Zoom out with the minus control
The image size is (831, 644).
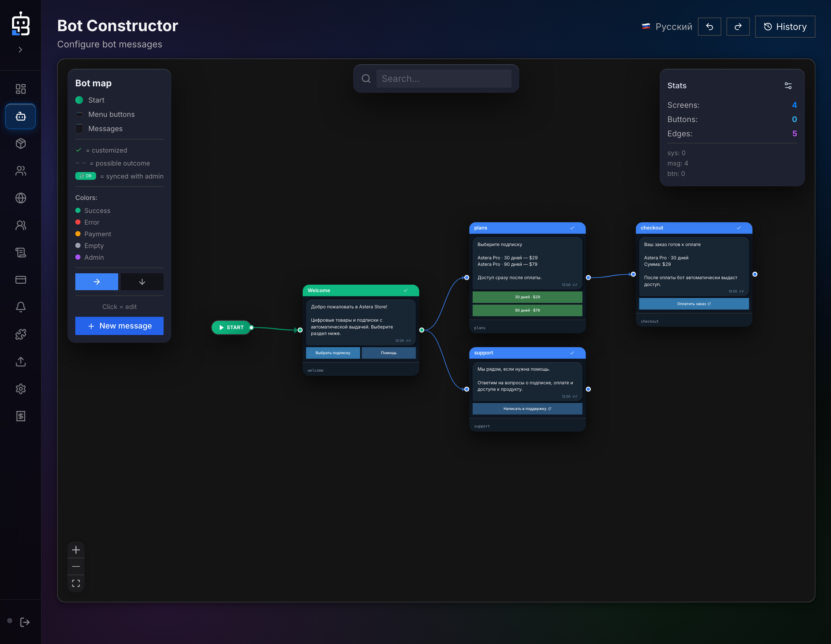[76, 566]
